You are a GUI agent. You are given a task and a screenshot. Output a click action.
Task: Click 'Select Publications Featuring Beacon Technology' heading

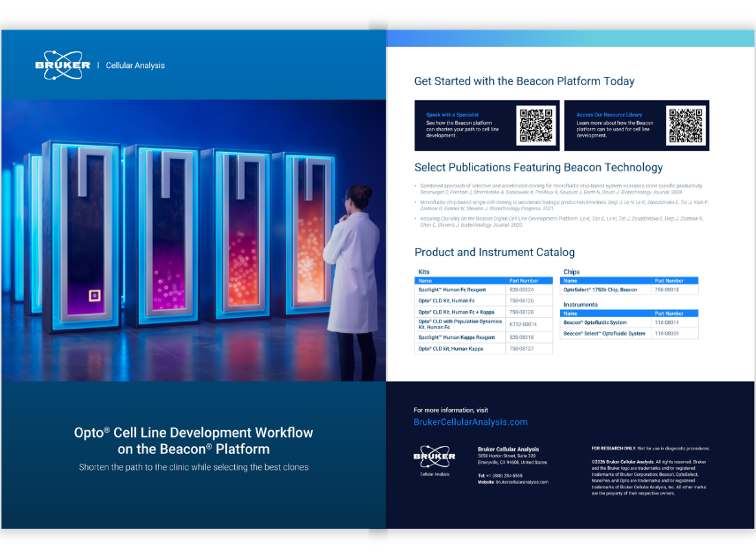point(538,167)
